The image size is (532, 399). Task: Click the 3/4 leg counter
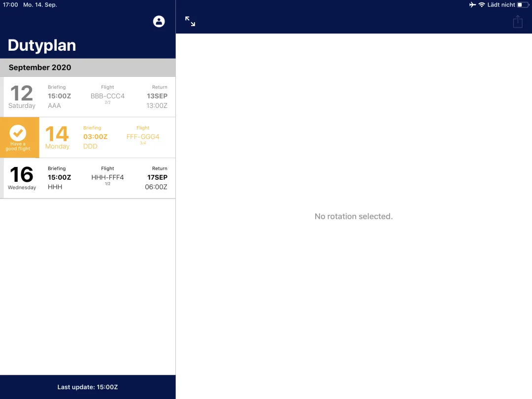(143, 143)
